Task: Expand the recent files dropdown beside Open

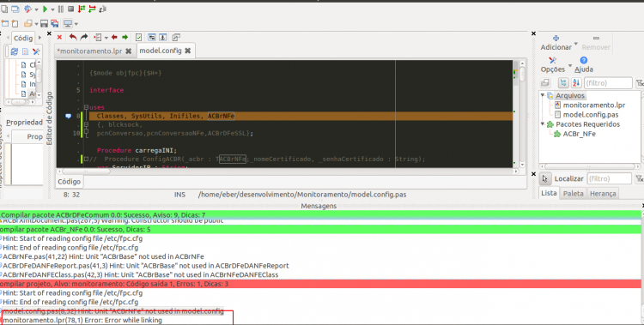Action: pos(36,24)
